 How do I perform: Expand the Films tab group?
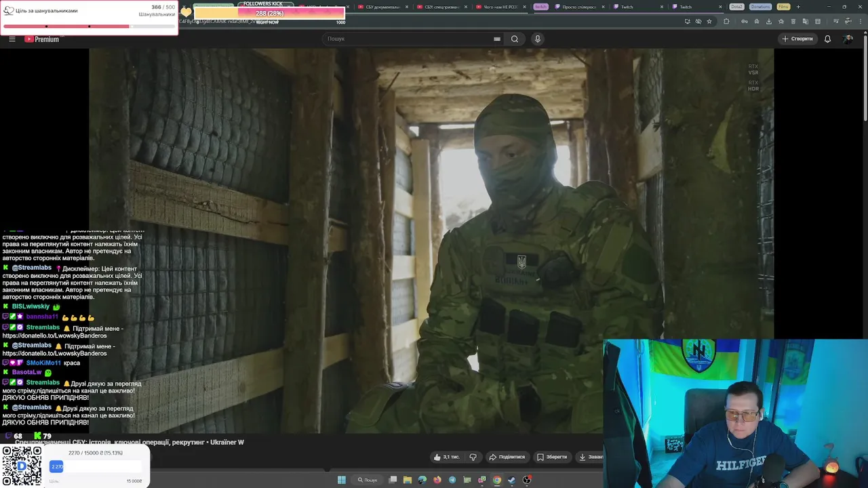pos(783,7)
